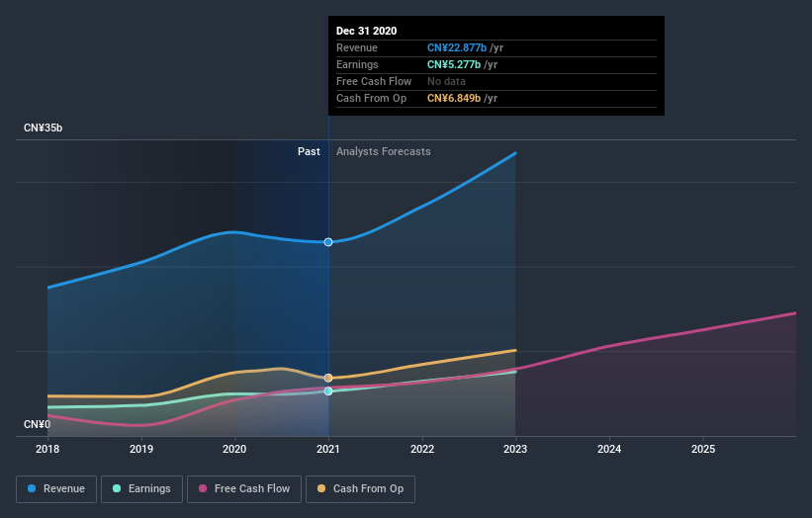Image resolution: width=812 pixels, height=518 pixels.
Task: Click the CN¥5.277b earnings value in tooltip
Action: pos(454,64)
